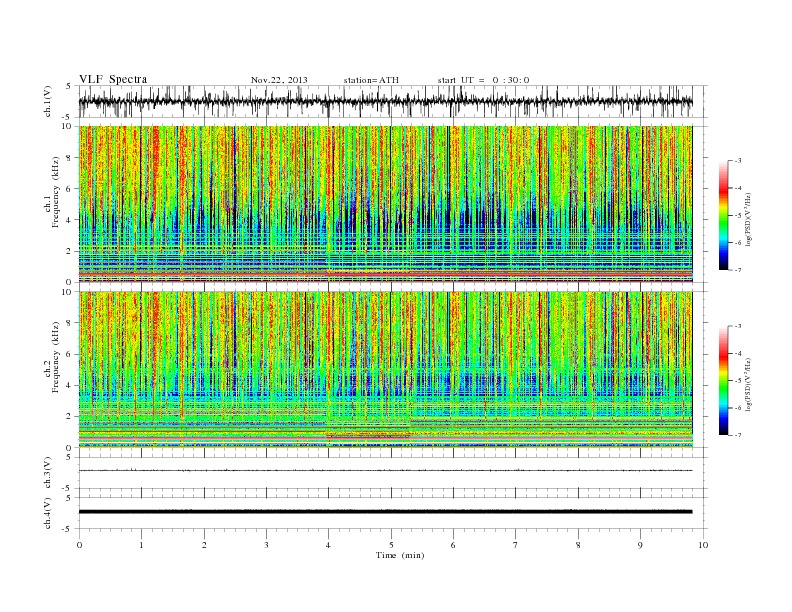
Task: Click the "-7" value on ch.2 color bar
Action: pos(738,435)
